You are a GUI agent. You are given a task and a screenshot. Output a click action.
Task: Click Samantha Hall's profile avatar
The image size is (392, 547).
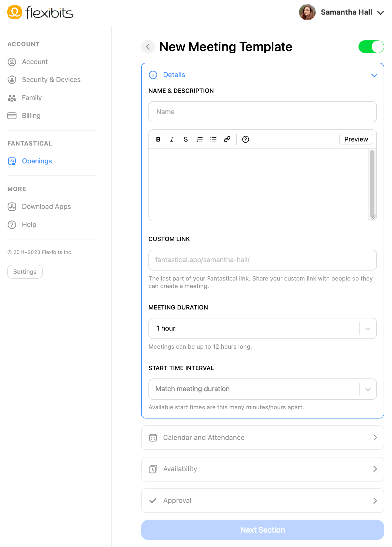(307, 12)
